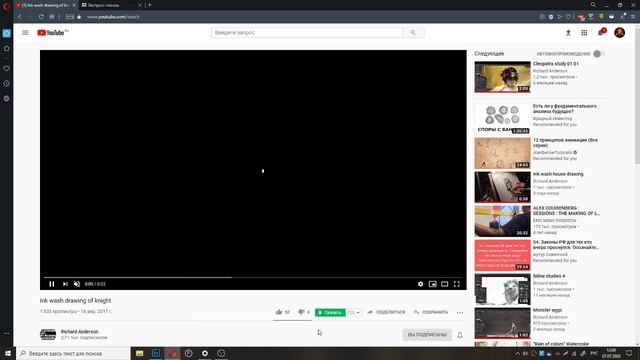The width and height of the screenshot is (640, 360).
Task: Open the Richard Anderson channel link
Action: click(80, 332)
